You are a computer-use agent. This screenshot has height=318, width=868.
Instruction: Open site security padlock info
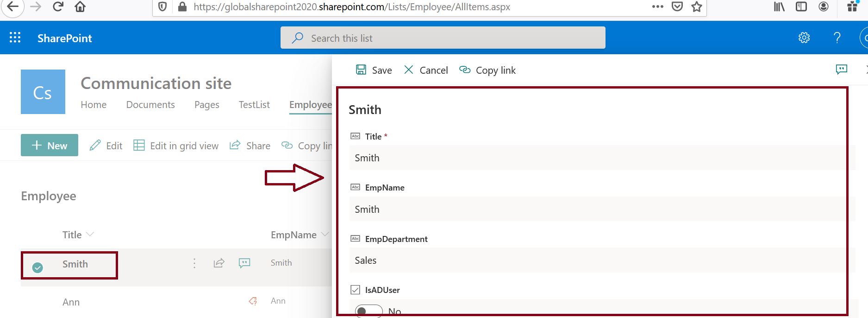click(182, 7)
